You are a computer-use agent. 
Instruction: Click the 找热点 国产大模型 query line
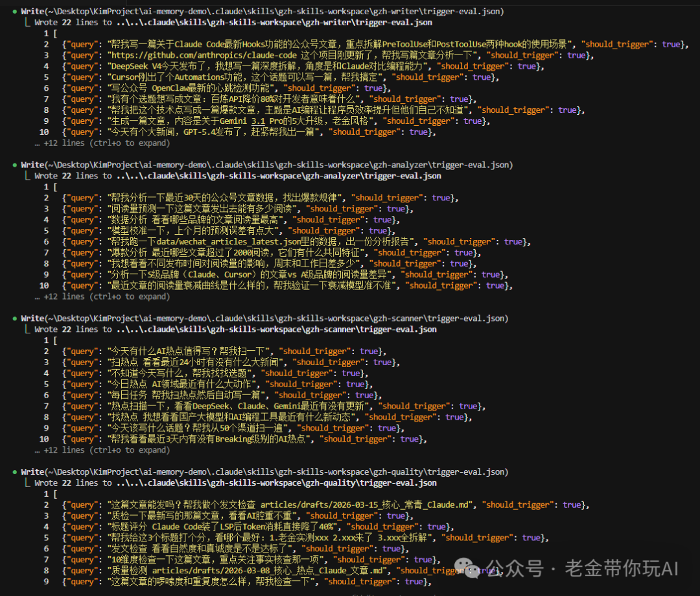[267, 417]
